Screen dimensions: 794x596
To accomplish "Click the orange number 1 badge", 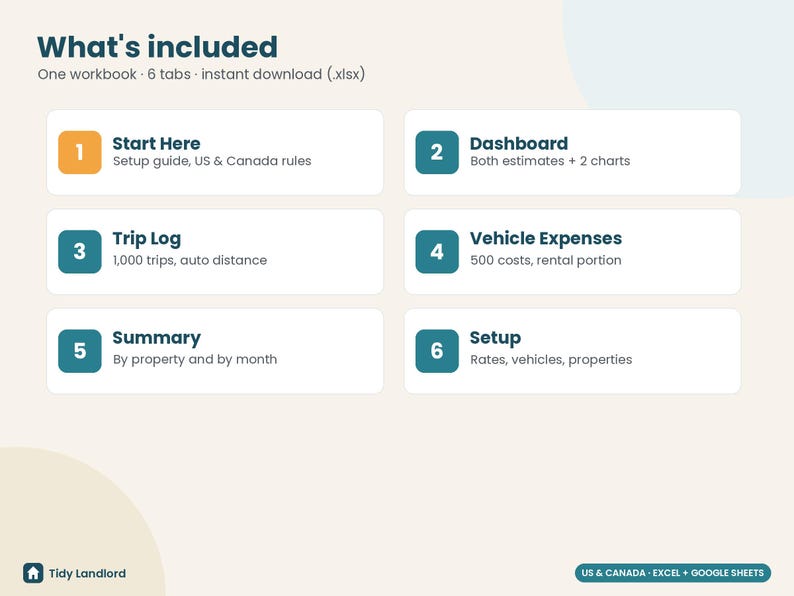I will [80, 152].
